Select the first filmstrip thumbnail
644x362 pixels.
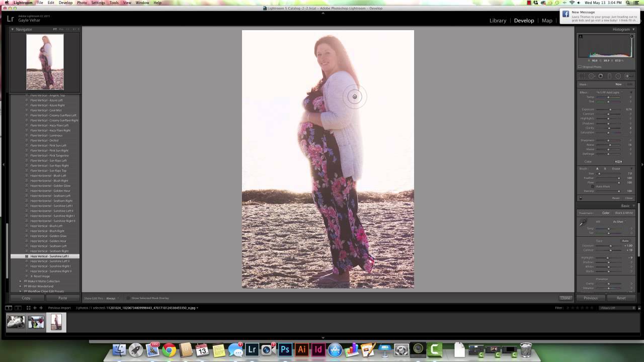tap(16, 322)
